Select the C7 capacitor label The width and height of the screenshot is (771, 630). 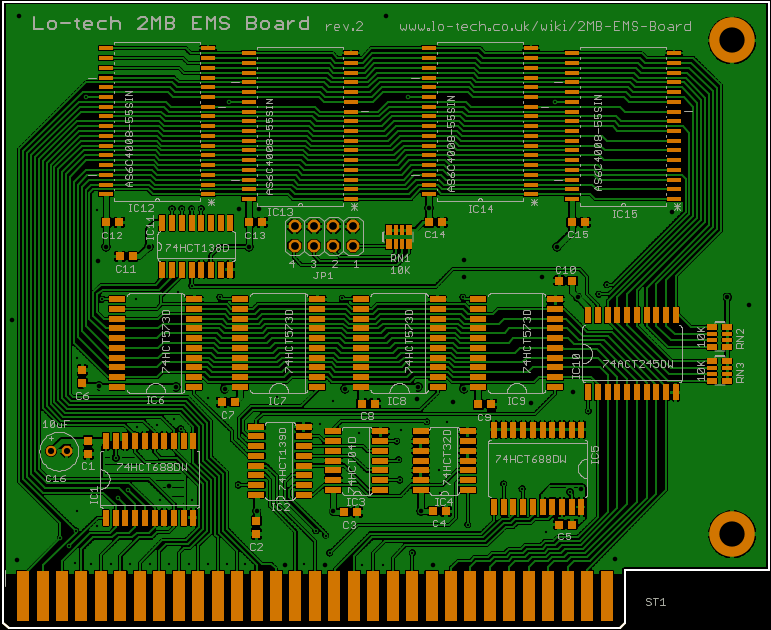228,416
